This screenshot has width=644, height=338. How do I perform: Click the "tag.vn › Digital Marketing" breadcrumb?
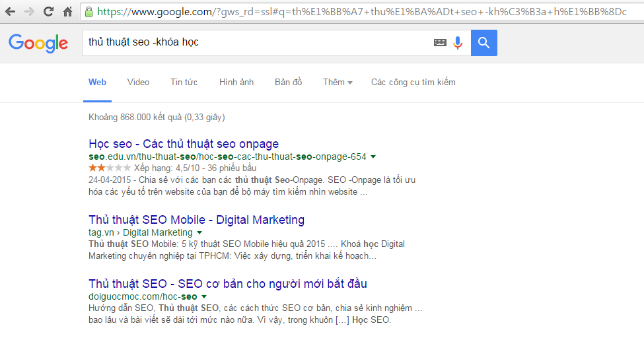pos(141,232)
